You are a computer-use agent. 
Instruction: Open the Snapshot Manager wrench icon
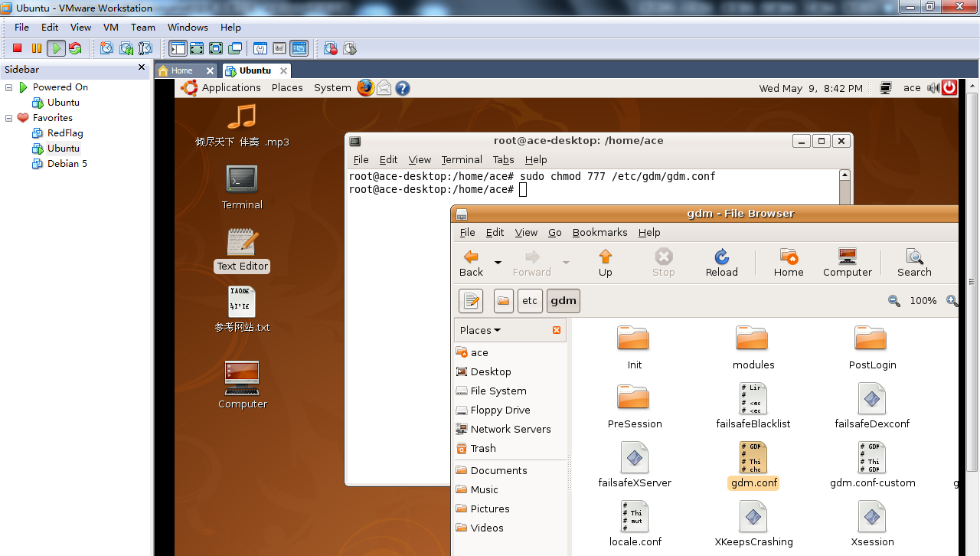(145, 48)
